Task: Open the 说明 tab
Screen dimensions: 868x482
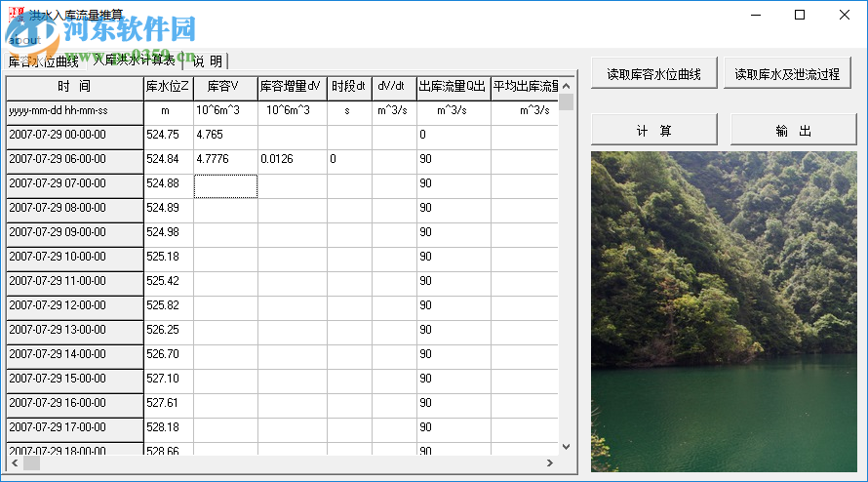Action: coord(207,60)
